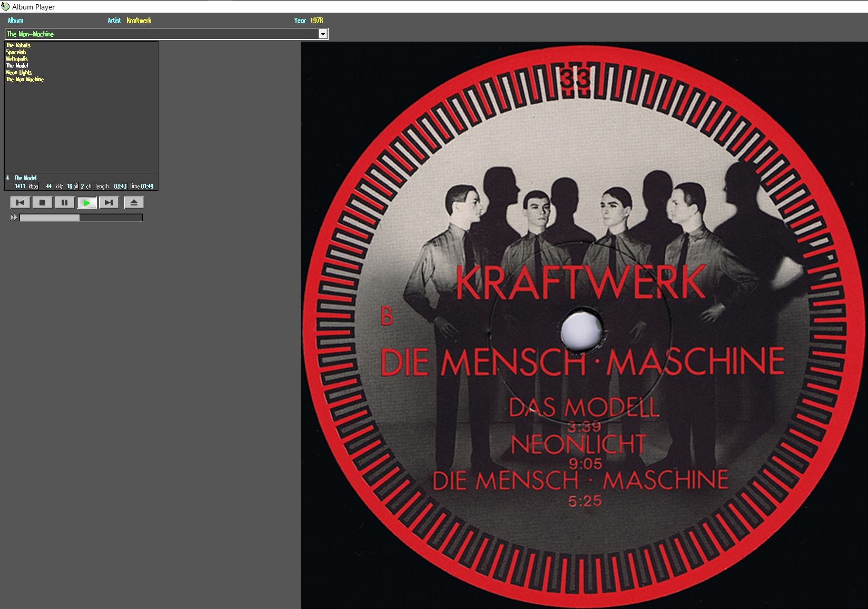The width and height of the screenshot is (868, 609).
Task: Pause the current song
Action: tap(65, 203)
